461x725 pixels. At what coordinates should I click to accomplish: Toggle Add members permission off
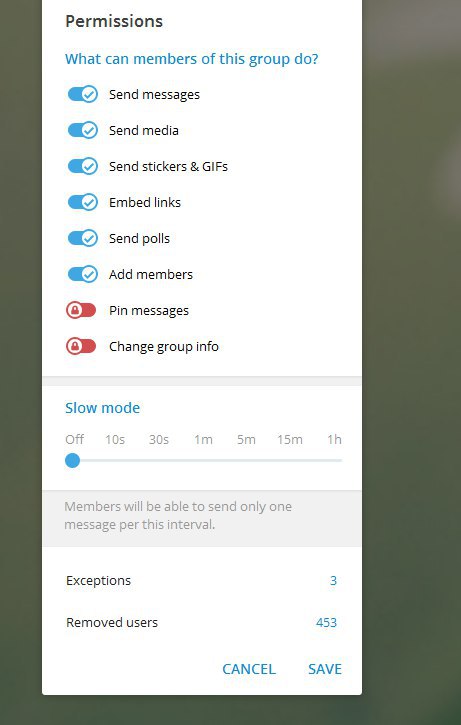point(83,275)
